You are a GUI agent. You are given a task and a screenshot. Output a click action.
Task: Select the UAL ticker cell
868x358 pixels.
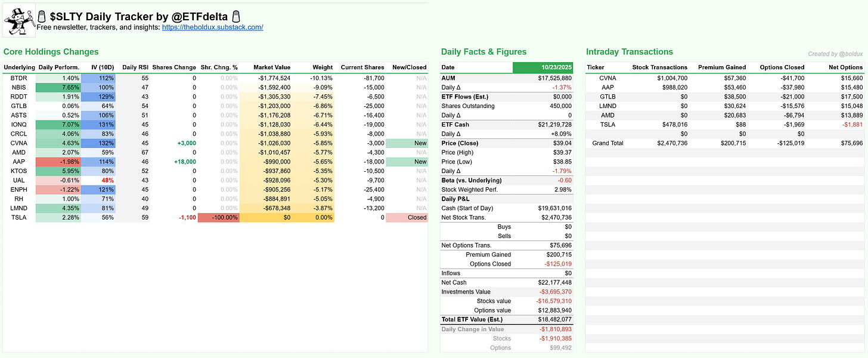pyautogui.click(x=19, y=180)
